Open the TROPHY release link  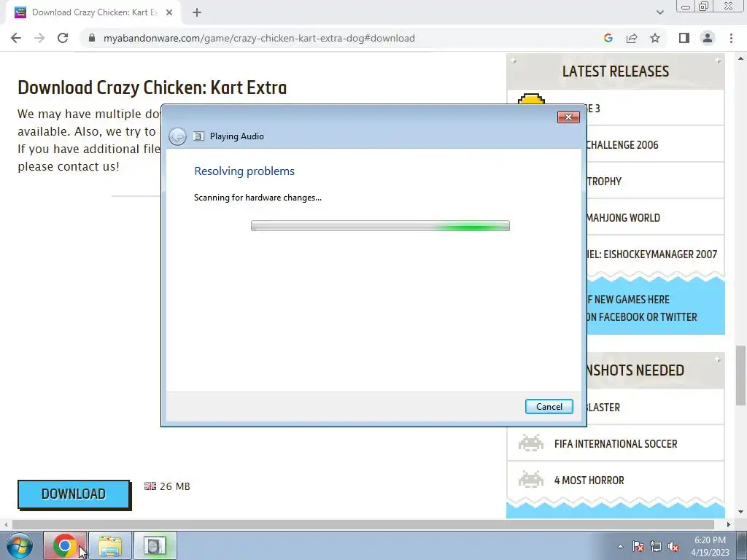point(604,182)
